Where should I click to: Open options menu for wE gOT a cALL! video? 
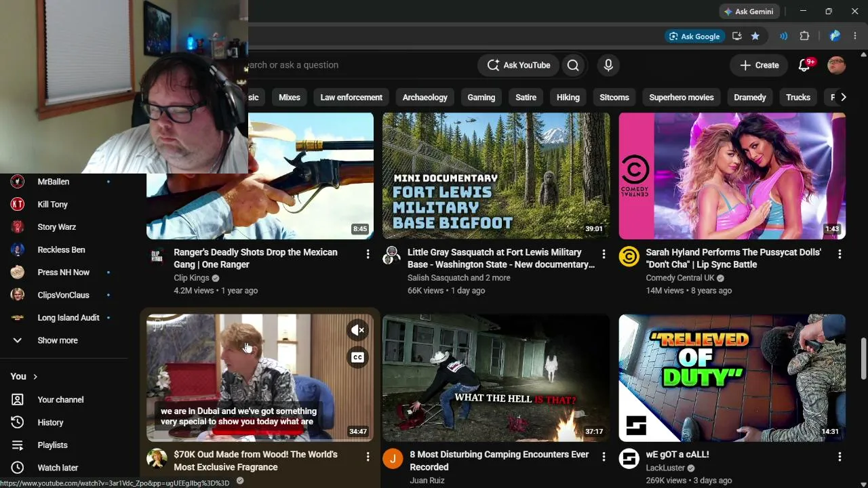pyautogui.click(x=840, y=457)
